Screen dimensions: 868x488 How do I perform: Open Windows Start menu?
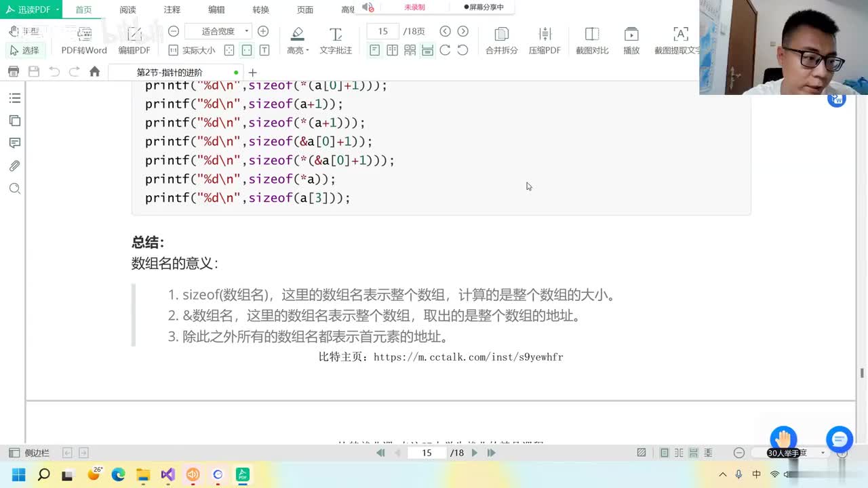[18, 474]
